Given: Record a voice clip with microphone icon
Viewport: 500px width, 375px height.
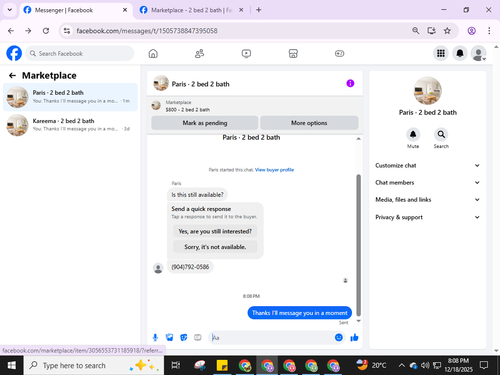Looking at the screenshot, I should pyautogui.click(x=155, y=338).
